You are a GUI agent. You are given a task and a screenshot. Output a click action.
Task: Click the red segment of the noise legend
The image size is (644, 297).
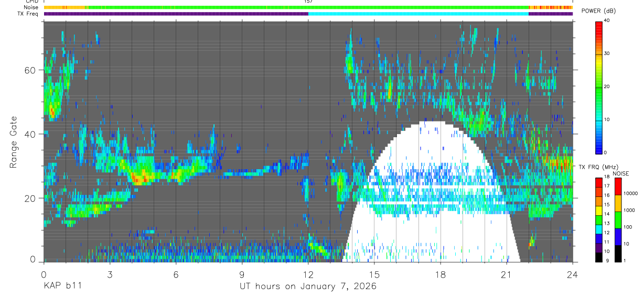pyautogui.click(x=618, y=186)
